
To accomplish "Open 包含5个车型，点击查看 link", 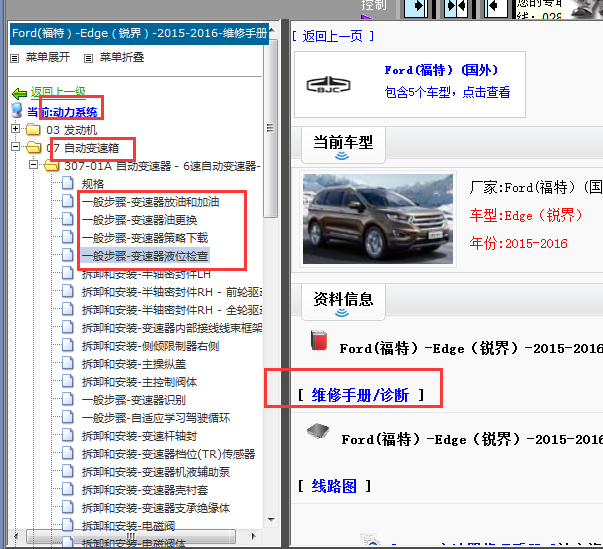I will point(448,92).
